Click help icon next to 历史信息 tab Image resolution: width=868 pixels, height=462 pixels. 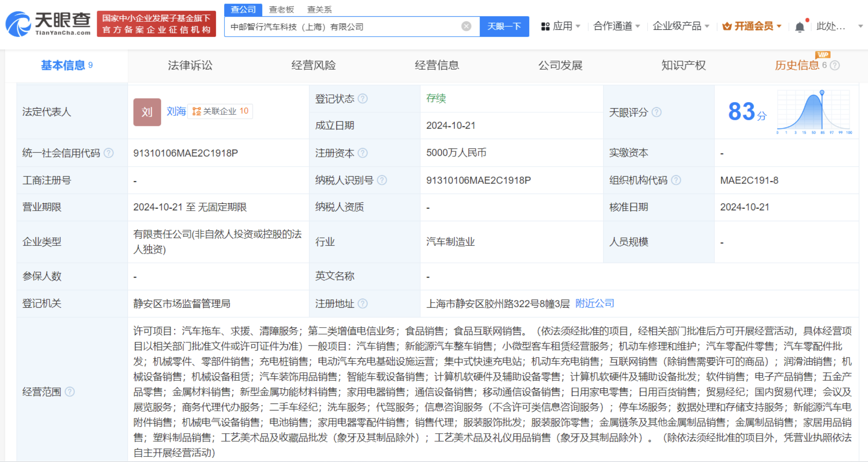(x=835, y=65)
